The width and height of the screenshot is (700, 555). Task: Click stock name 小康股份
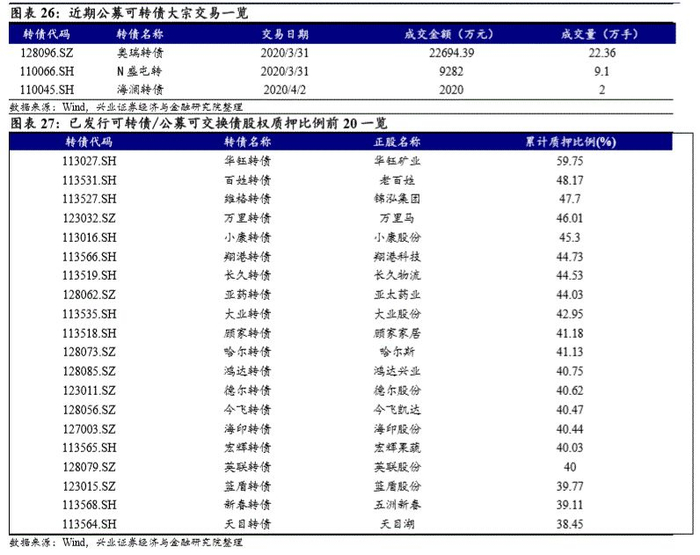tap(397, 238)
